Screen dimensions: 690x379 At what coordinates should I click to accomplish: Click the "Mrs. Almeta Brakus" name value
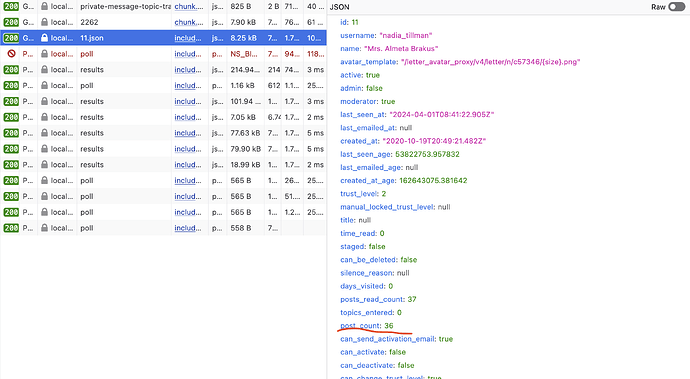[401, 48]
